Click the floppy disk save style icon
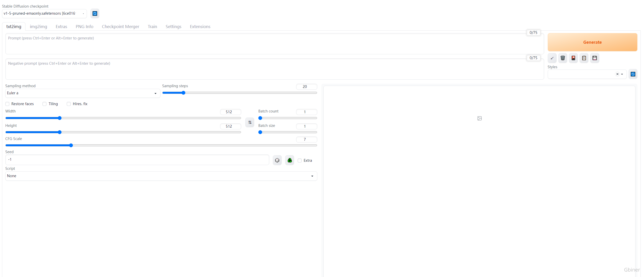This screenshot has height=277, width=644. click(594, 58)
